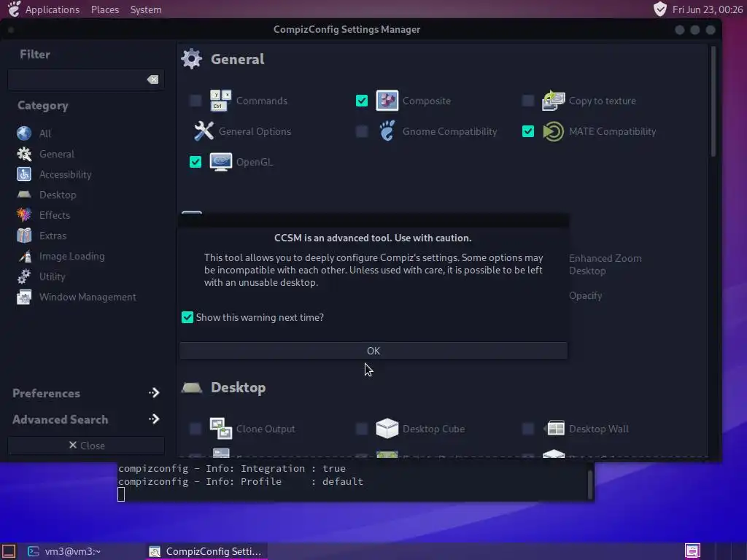
Task: Open the Applications menu
Action: (53, 9)
